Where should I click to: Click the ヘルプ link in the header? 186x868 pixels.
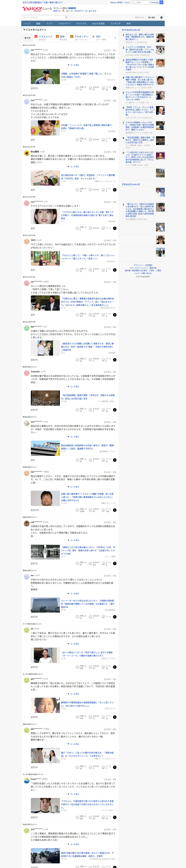pos(127,2)
